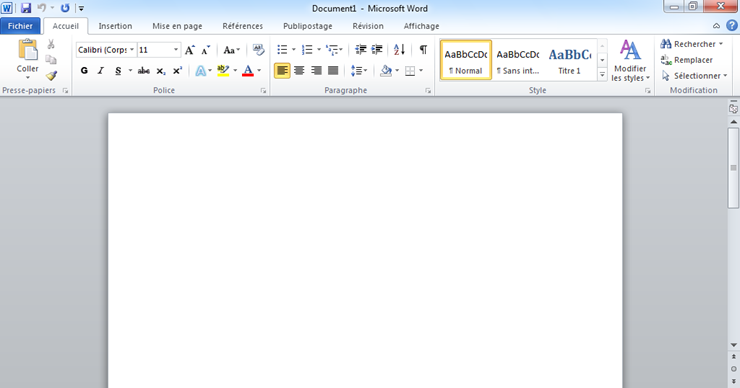Screen dimensions: 740x388
Task: Toggle underline S formatting
Action: tap(118, 71)
